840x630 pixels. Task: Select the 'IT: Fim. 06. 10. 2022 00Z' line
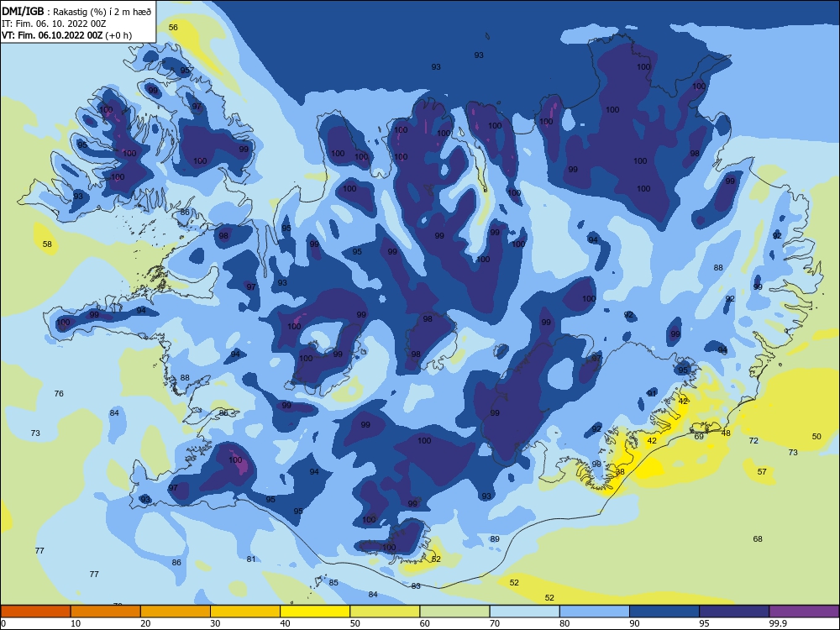point(54,24)
